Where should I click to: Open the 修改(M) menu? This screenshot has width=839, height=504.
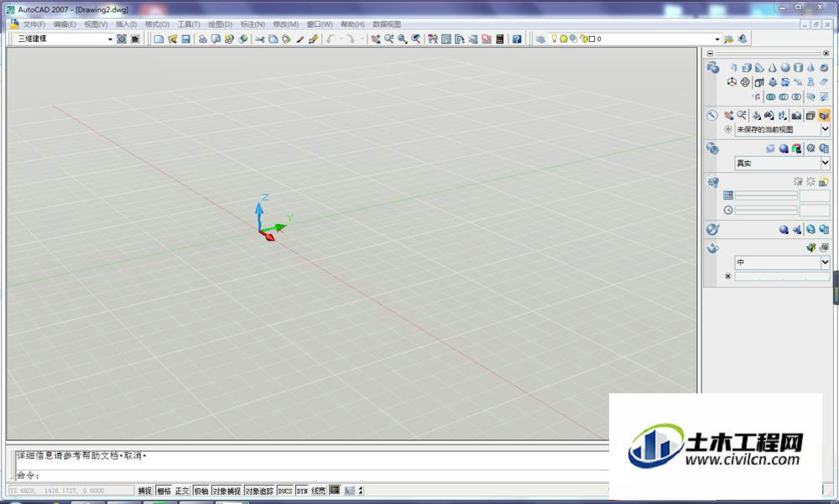286,24
